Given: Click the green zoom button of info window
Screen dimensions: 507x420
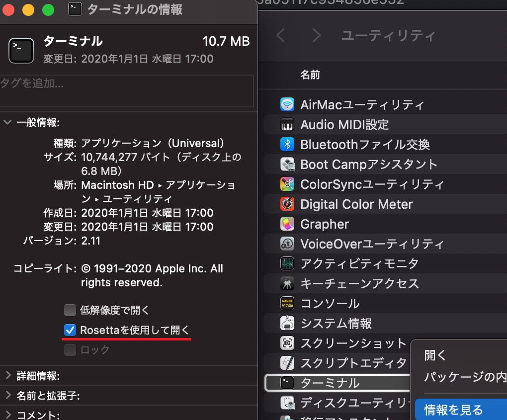Looking at the screenshot, I should tap(48, 10).
